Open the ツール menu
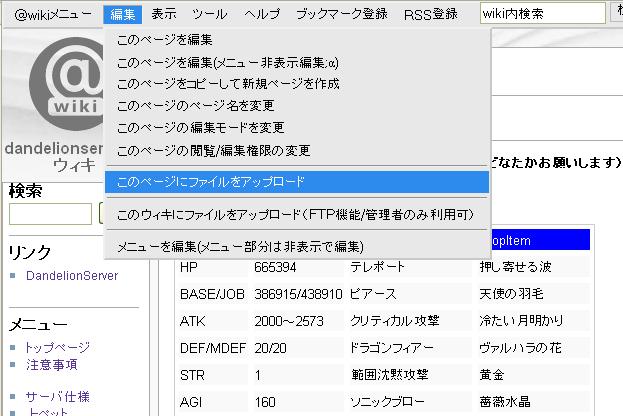 209,14
